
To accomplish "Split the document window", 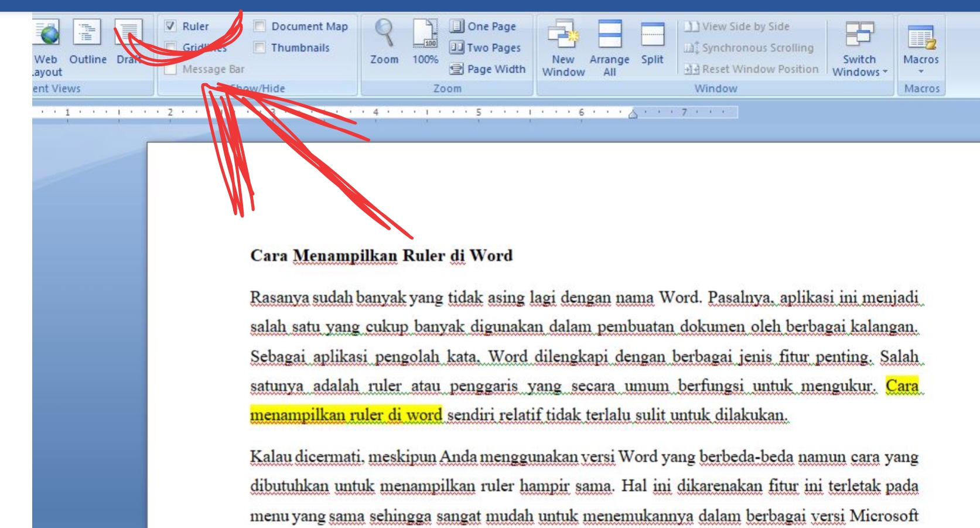I will pyautogui.click(x=652, y=42).
